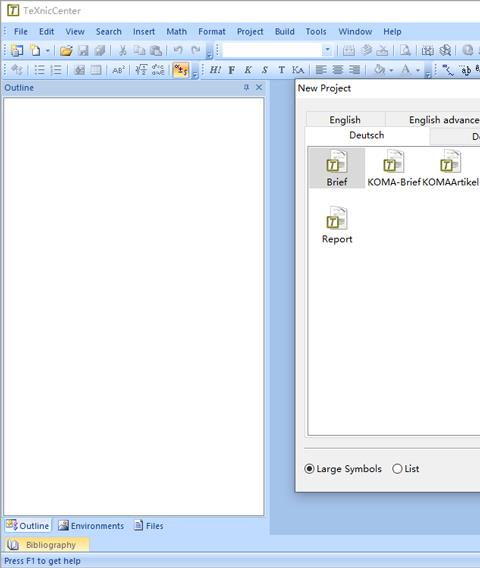Apply bold with the F icon
The image size is (480, 568).
pyautogui.click(x=231, y=70)
